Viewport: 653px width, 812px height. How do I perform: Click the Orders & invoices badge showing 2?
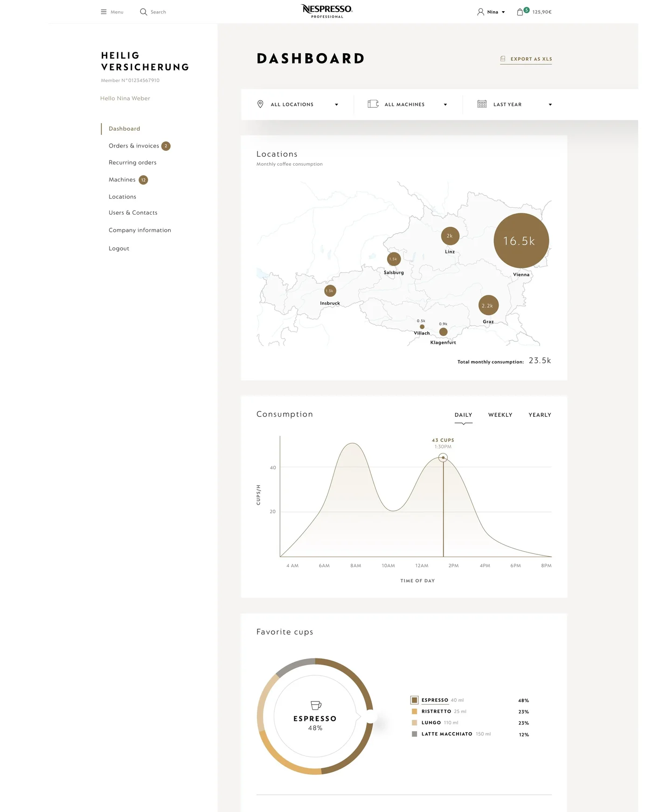click(x=166, y=146)
